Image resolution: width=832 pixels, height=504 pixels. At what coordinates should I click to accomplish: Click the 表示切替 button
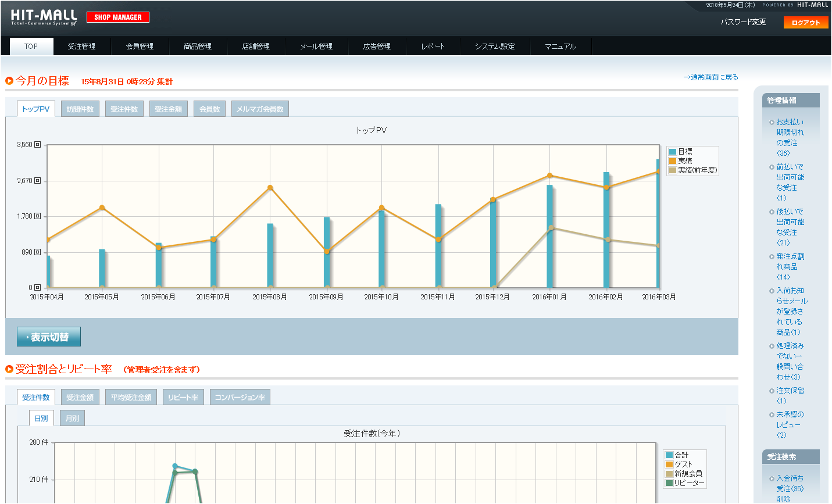click(49, 337)
